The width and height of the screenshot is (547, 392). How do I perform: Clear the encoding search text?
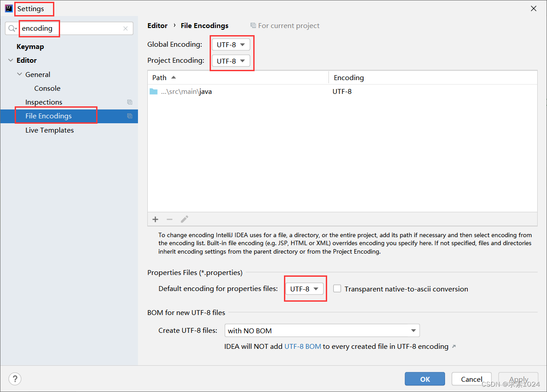(x=126, y=28)
